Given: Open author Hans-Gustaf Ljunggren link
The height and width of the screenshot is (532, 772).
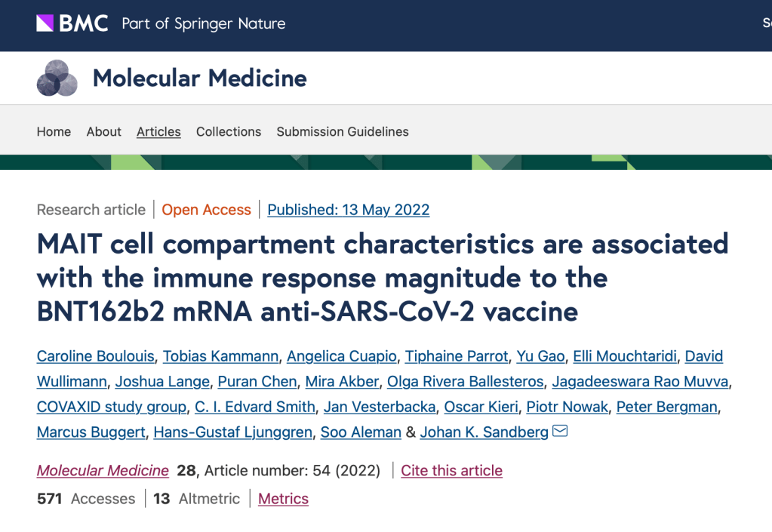Looking at the screenshot, I should click(232, 432).
